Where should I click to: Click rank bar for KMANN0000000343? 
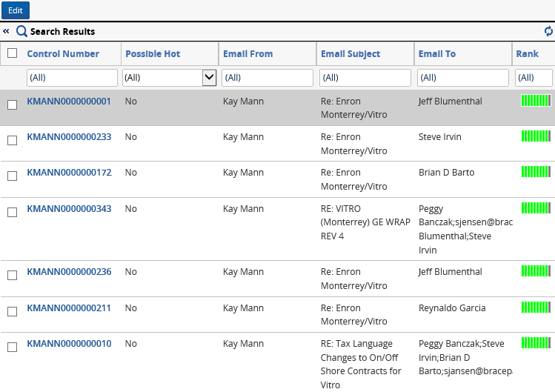536,208
